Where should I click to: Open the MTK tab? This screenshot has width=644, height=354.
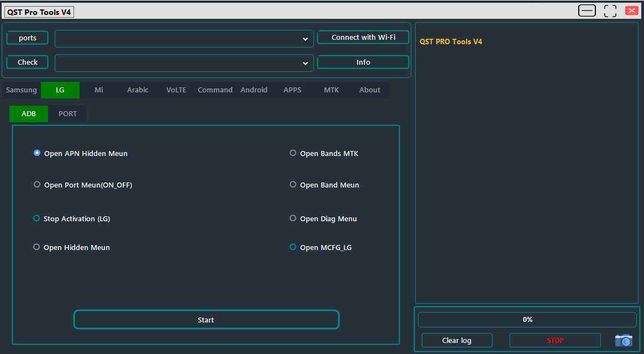pyautogui.click(x=331, y=90)
